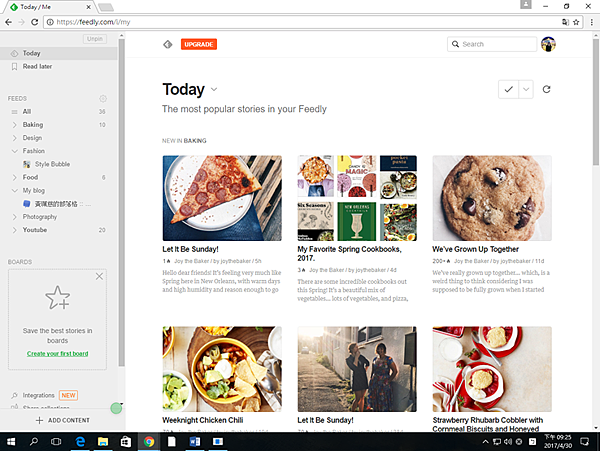
Task: Open the strawberry rhubarb cobbler thumbnail
Action: pyautogui.click(x=492, y=369)
